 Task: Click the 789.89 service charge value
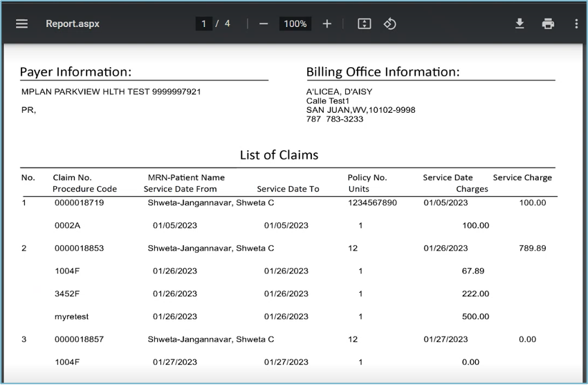tap(532, 248)
